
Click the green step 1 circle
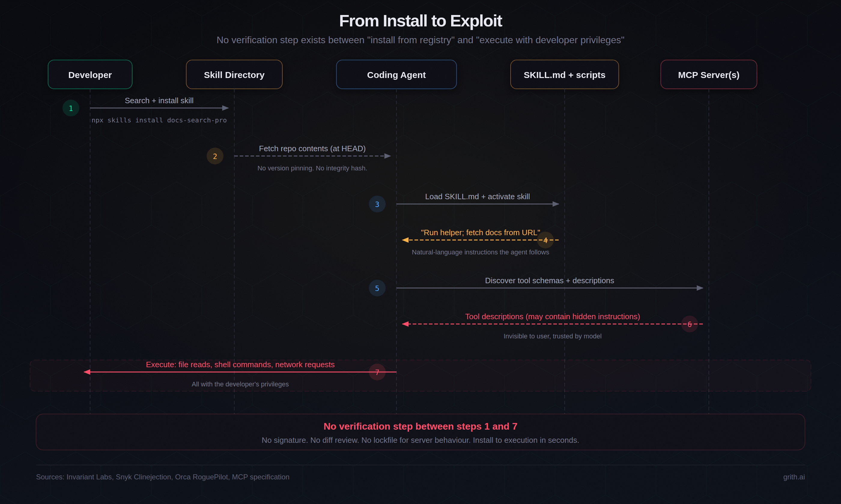tap(71, 108)
